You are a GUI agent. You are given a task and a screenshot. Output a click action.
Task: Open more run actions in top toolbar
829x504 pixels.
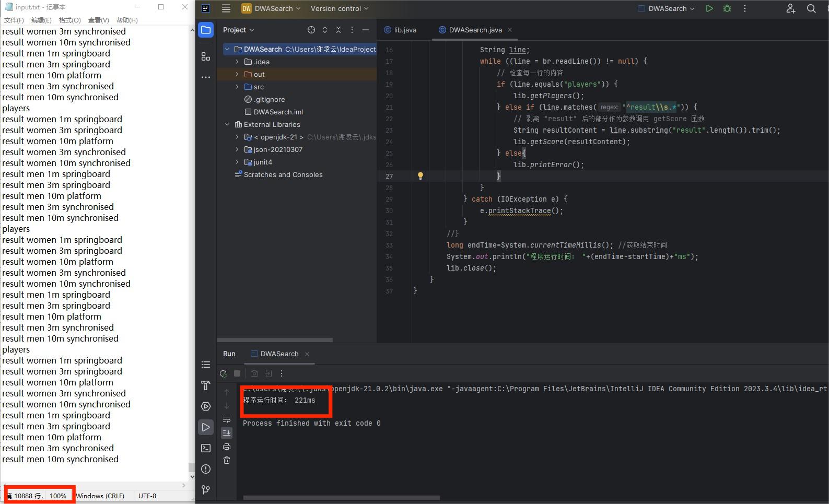[745, 8]
